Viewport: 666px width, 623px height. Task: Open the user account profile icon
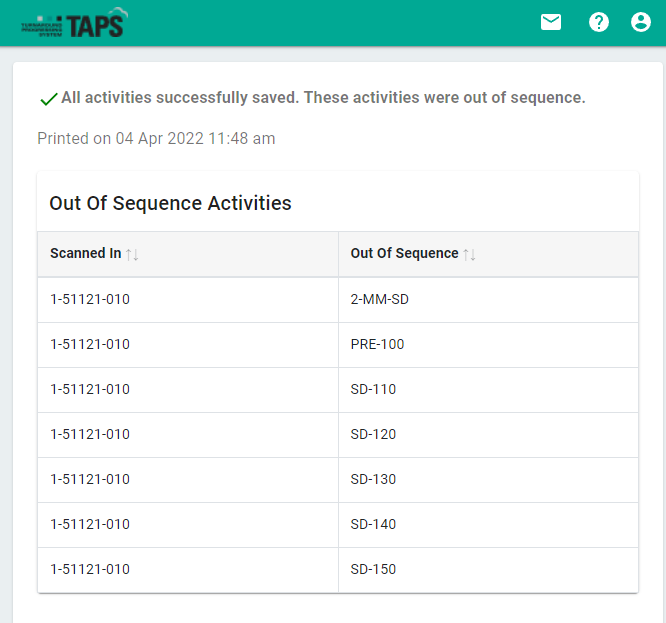(x=641, y=22)
